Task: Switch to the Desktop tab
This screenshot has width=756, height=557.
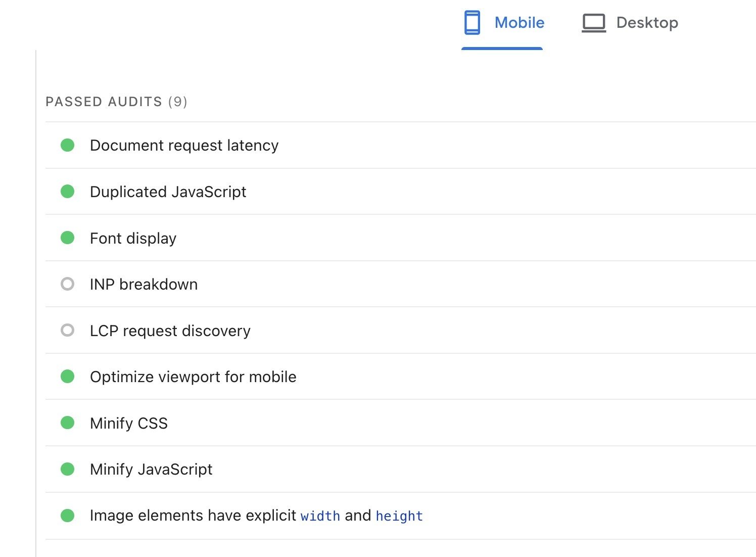Action: (630, 23)
